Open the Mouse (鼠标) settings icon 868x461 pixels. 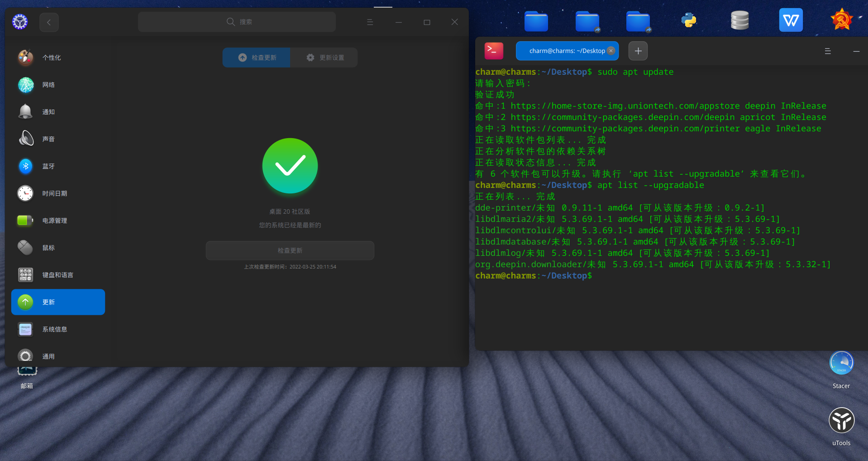(x=25, y=248)
